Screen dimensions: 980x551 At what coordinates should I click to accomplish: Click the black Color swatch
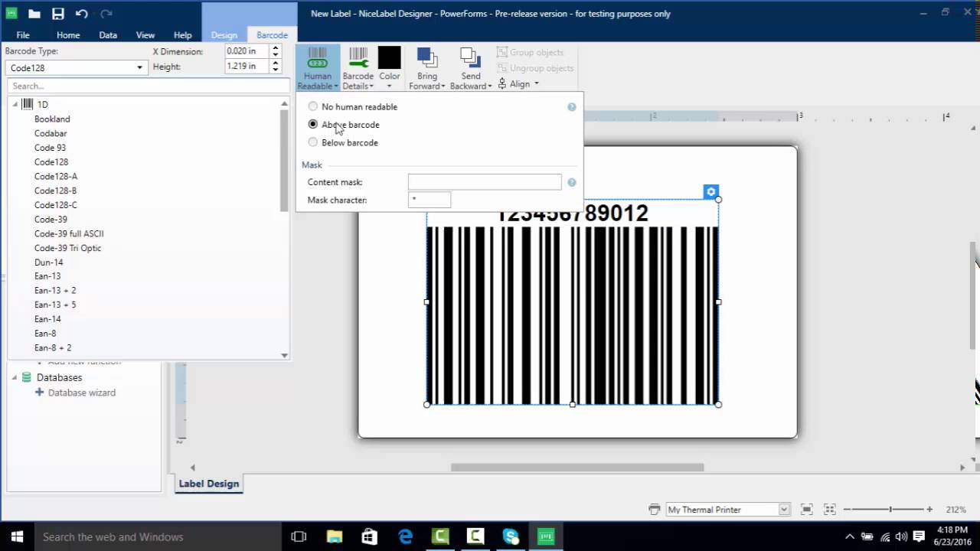tap(389, 57)
